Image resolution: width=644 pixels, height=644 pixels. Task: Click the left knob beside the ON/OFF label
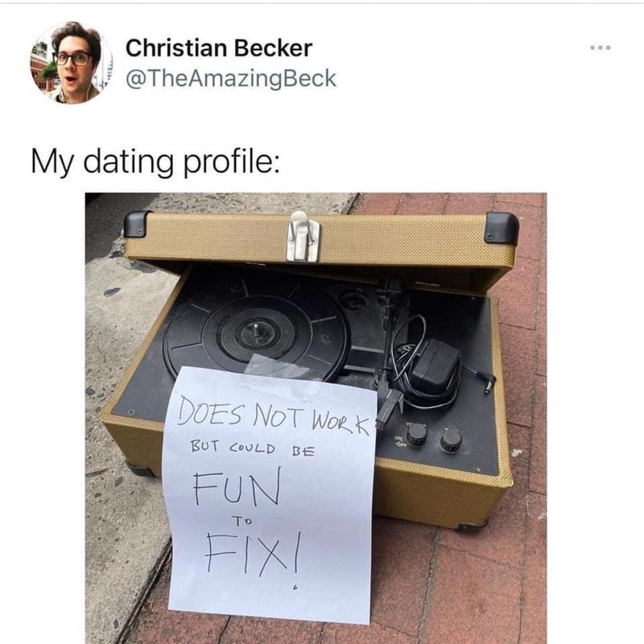point(417,435)
